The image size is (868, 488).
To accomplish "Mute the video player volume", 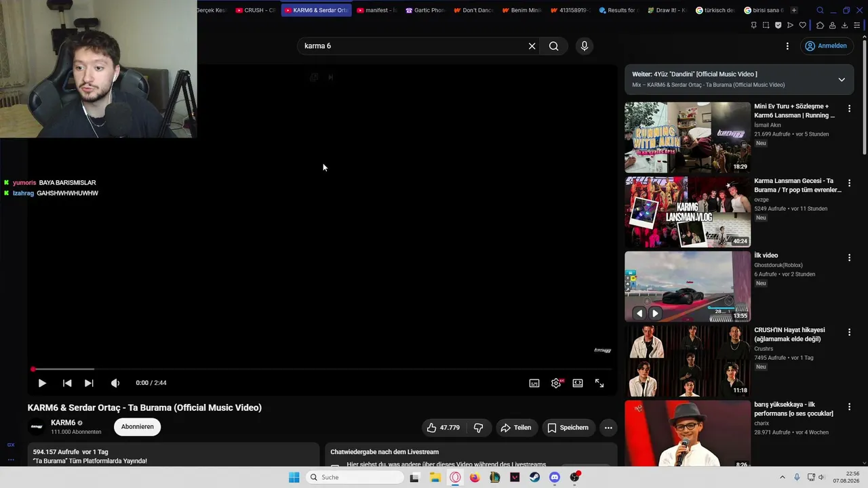I will point(115,383).
